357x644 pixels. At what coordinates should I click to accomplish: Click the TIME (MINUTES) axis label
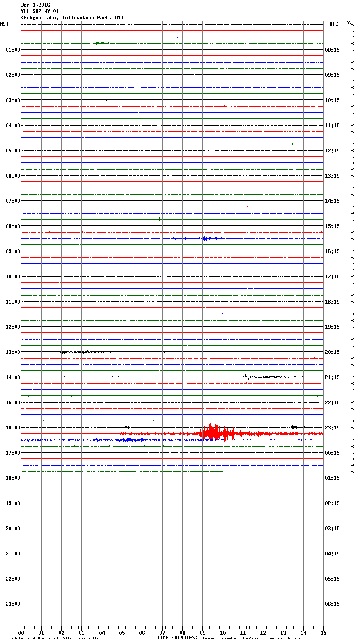[x=177, y=638]
